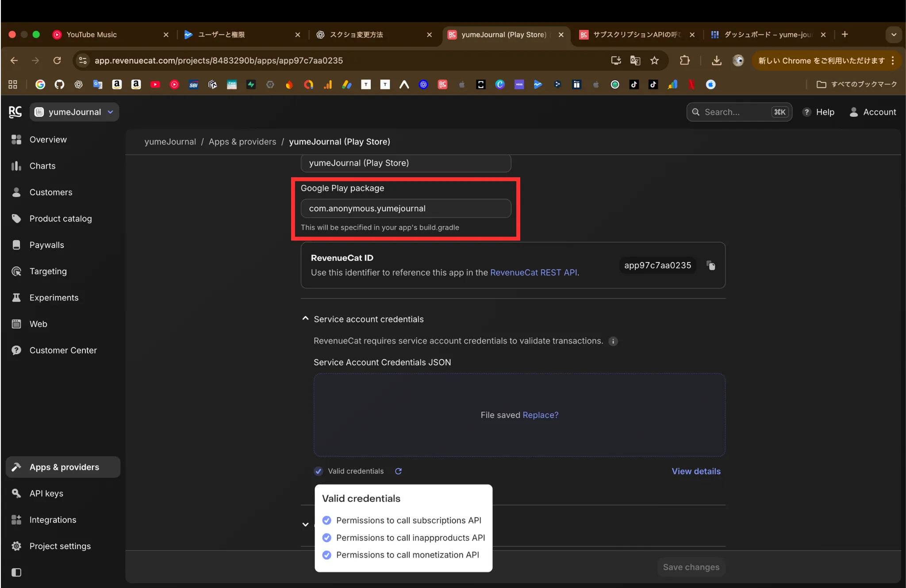Screen dimensions: 906x588
Task: Click the Valid credentials checkmark
Action: [x=319, y=471]
